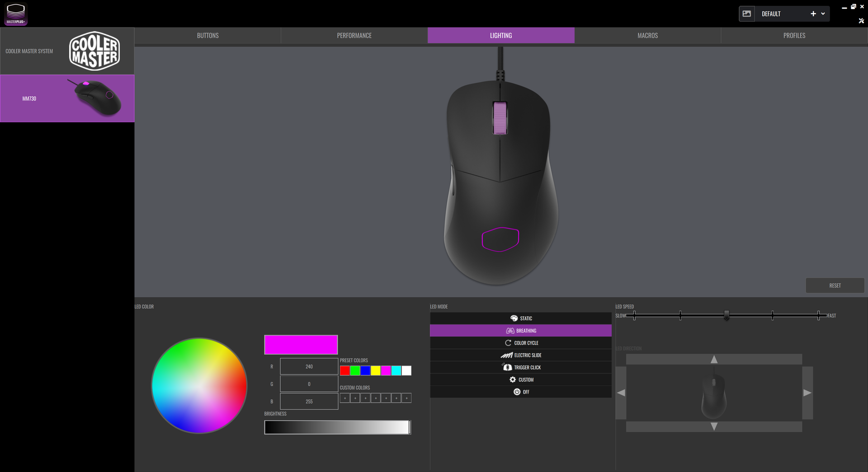Minimize the MasterPlus window

[844, 7]
